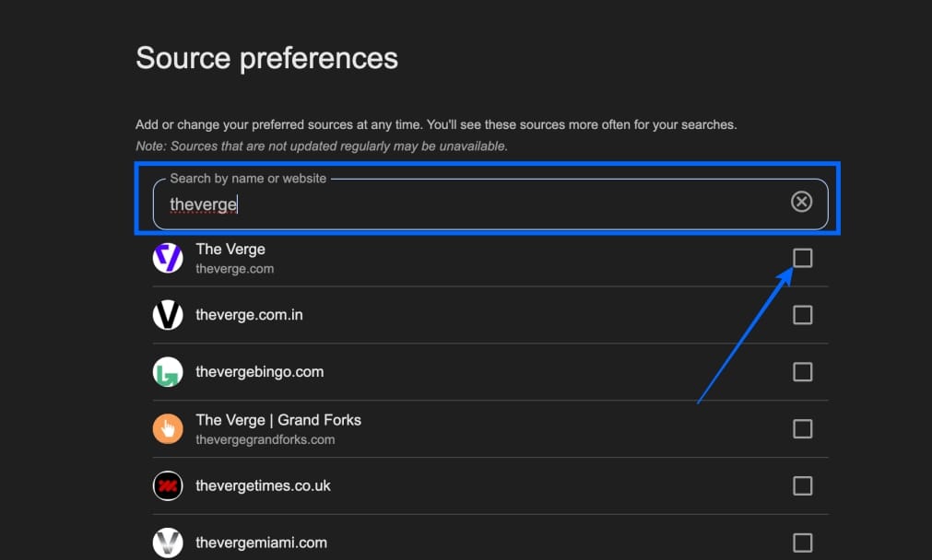Click the black logo icon for thevergetimes.co.uk
The height and width of the screenshot is (560, 932).
168,486
